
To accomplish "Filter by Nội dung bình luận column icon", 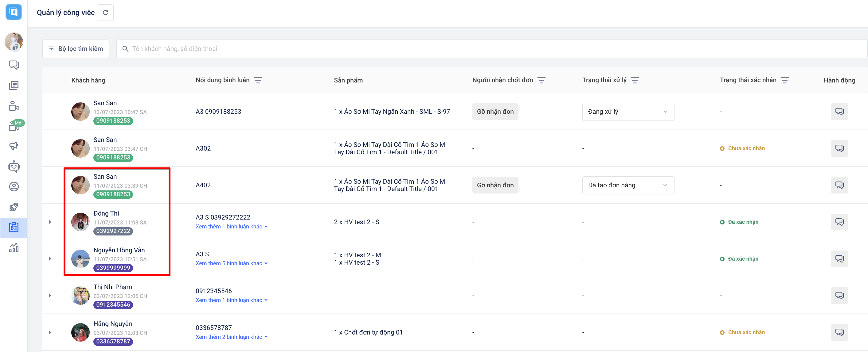I will [258, 80].
